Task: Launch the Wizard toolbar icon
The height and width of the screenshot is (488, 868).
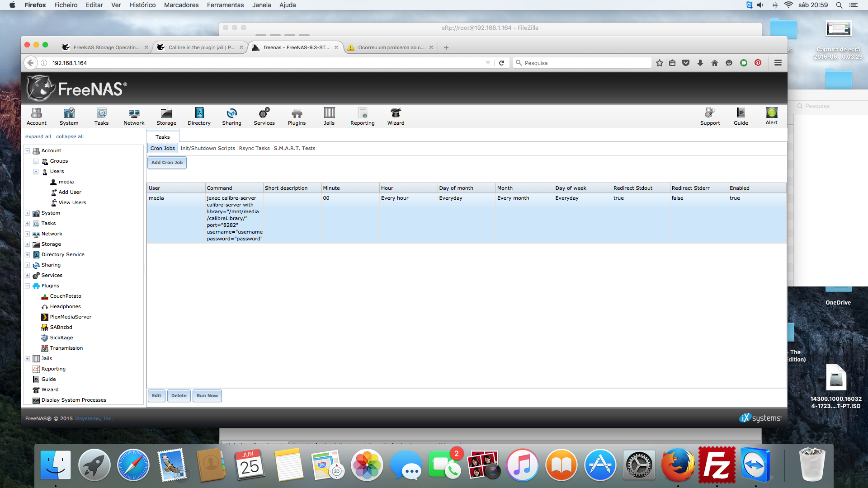Action: [396, 116]
